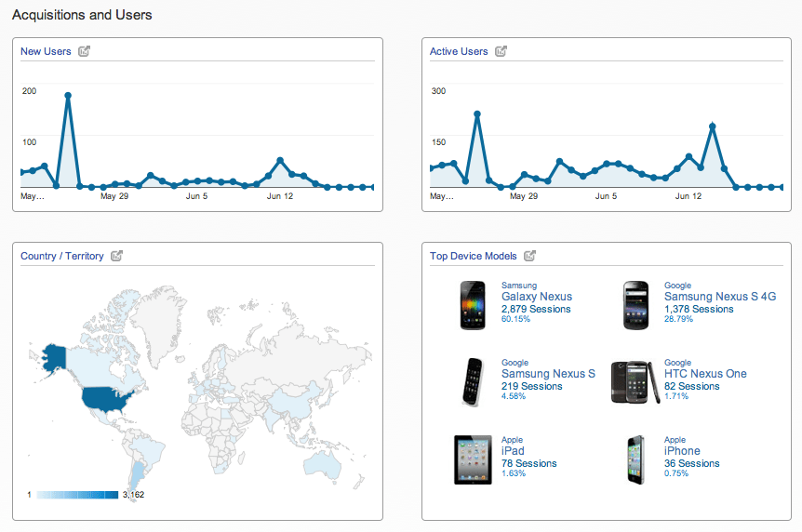The height and width of the screenshot is (532, 802).
Task: Click edit icon beside Top Device Models
Action: tap(530, 256)
